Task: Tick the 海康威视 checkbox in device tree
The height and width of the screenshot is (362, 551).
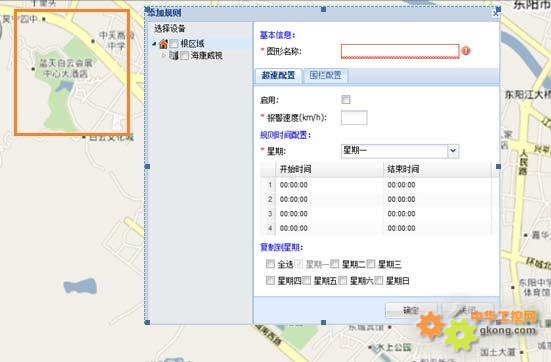Action: (184, 56)
